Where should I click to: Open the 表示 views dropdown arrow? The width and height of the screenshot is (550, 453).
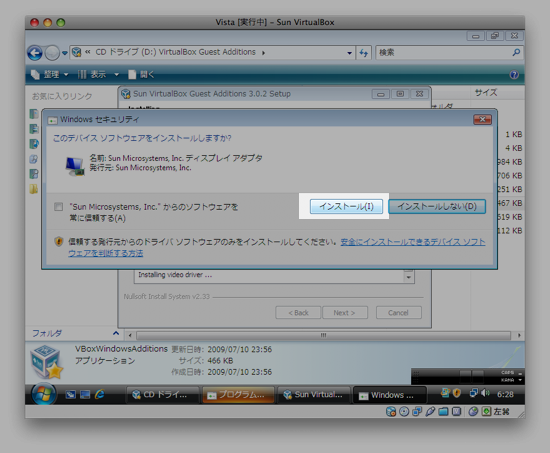tap(116, 74)
